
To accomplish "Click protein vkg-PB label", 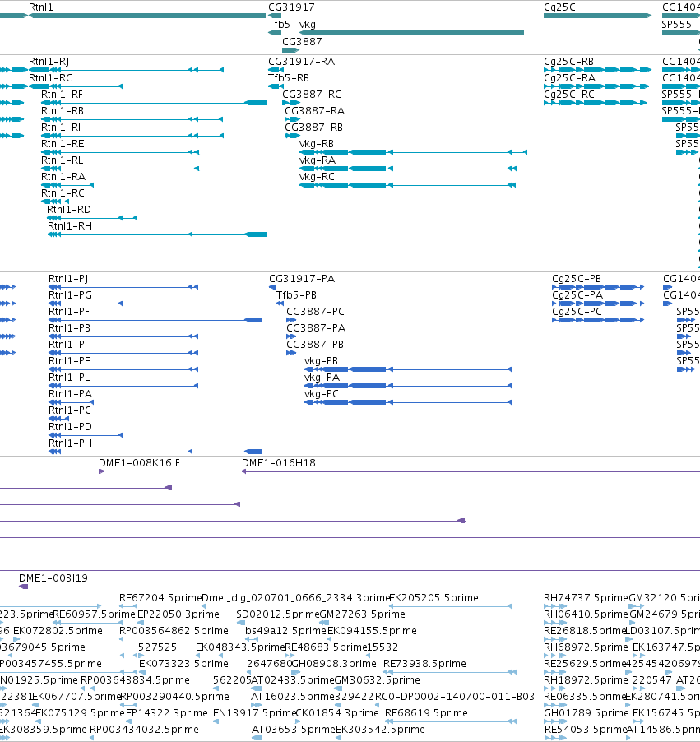I will pos(321,361).
